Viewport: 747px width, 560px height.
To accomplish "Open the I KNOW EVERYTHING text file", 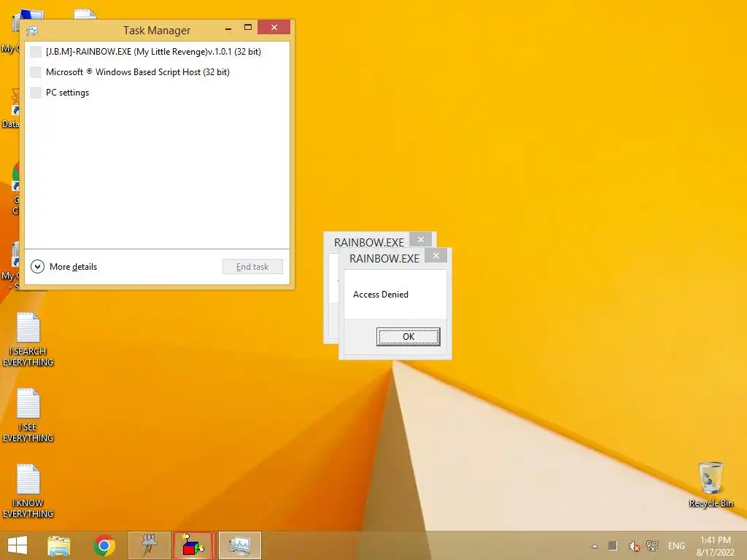I will (28, 491).
